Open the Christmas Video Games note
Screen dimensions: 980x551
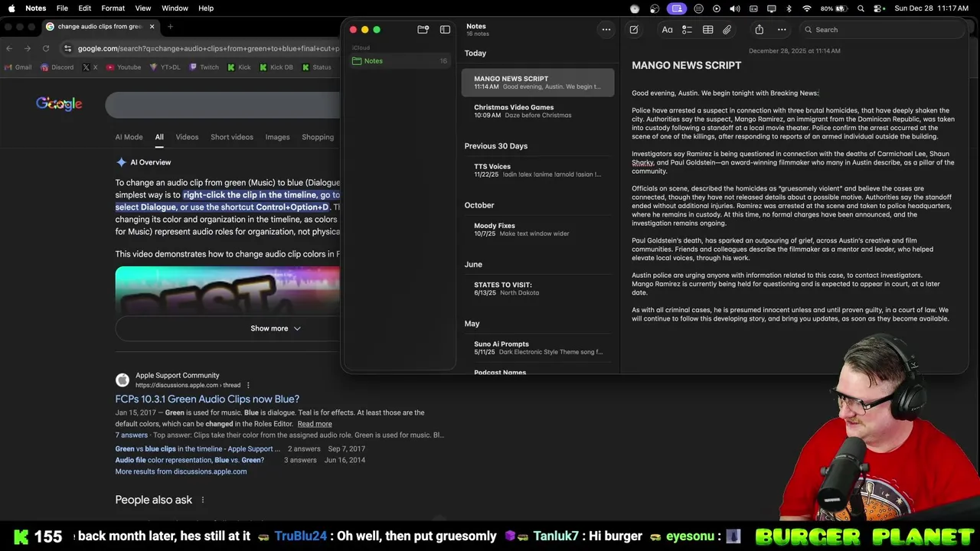point(537,111)
